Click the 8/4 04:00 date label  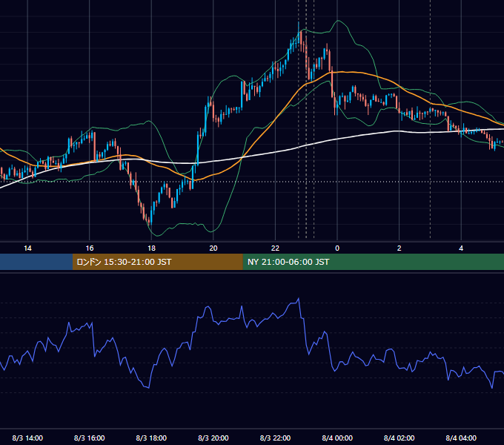click(461, 438)
